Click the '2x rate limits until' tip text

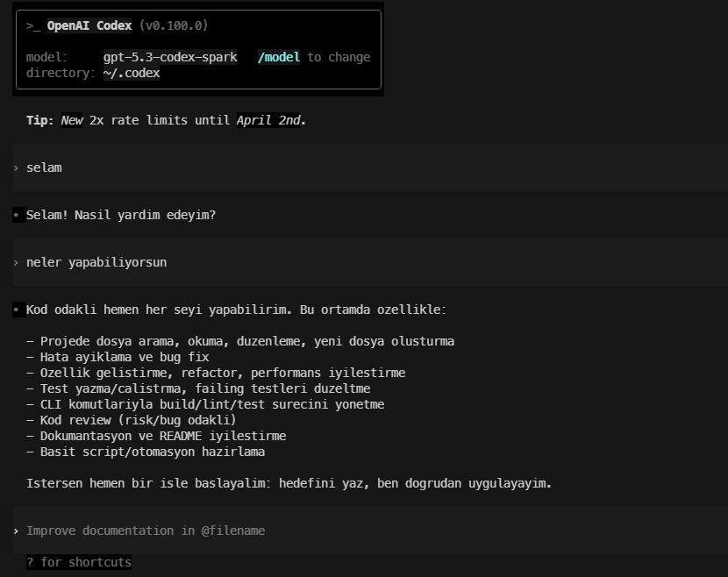[160, 120]
